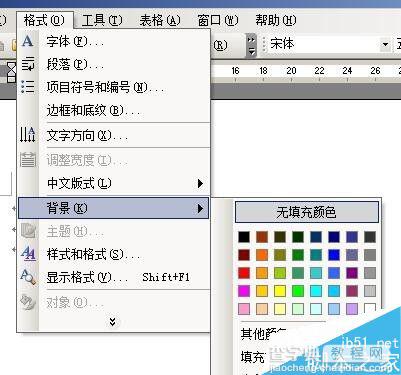Screen dimensions: 401x375
Task: Click the styles and formatting icon
Action: coord(28,253)
